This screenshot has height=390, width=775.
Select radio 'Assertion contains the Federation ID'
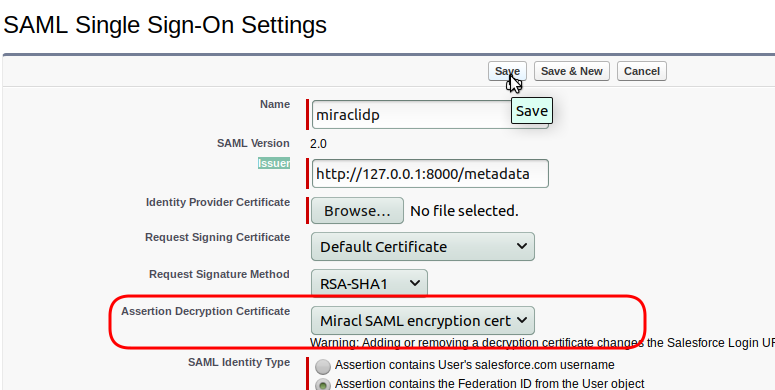point(323,385)
